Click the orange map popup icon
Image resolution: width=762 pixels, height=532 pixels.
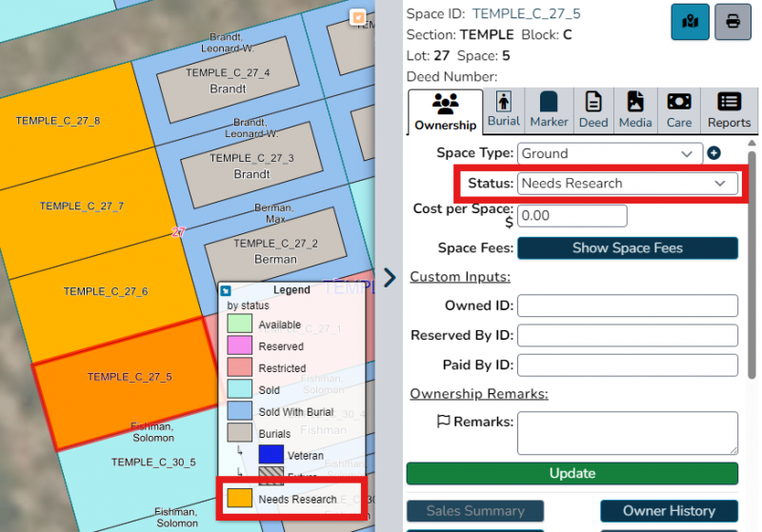[x=358, y=17]
